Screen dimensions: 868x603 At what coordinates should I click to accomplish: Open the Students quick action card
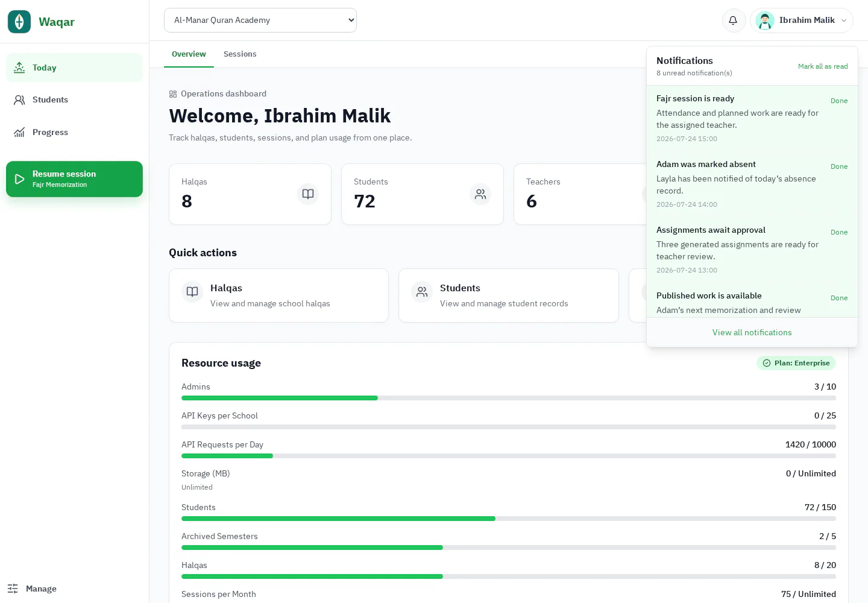(508, 295)
